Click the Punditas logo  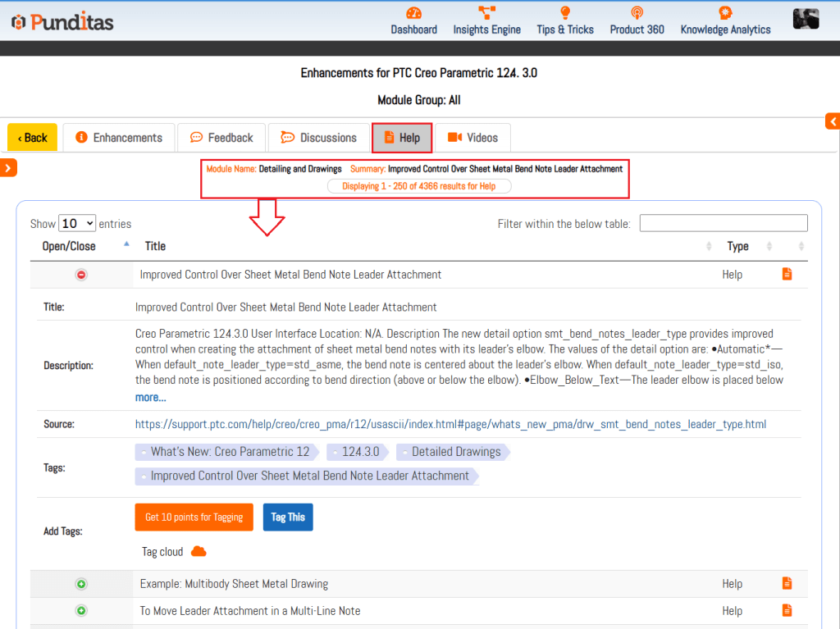pos(62,21)
